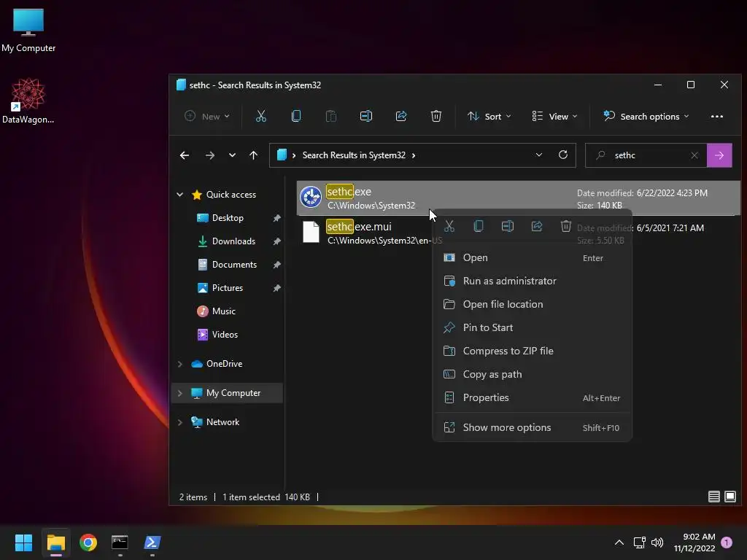Click the search box containing sethc
This screenshot has width=747, height=560.
click(646, 155)
